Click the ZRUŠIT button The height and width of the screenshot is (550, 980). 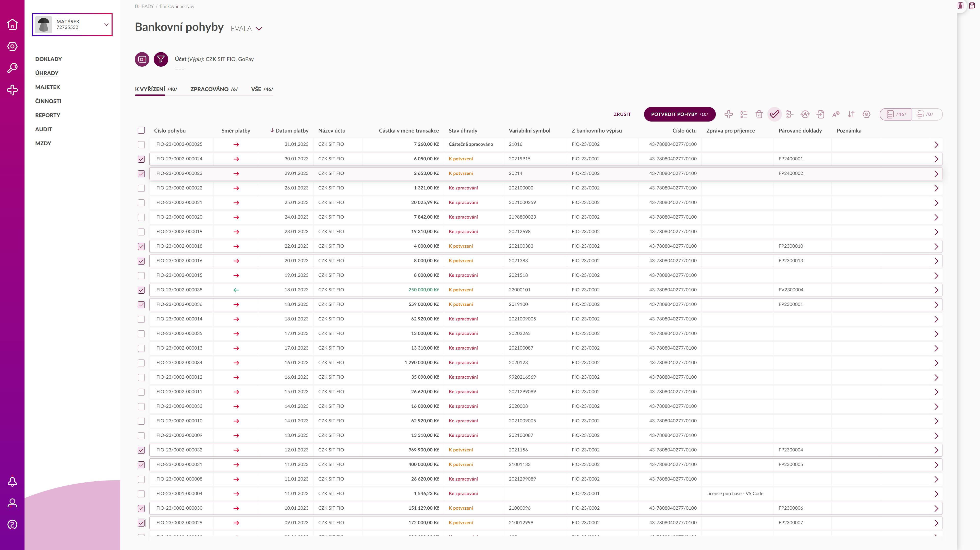point(622,114)
